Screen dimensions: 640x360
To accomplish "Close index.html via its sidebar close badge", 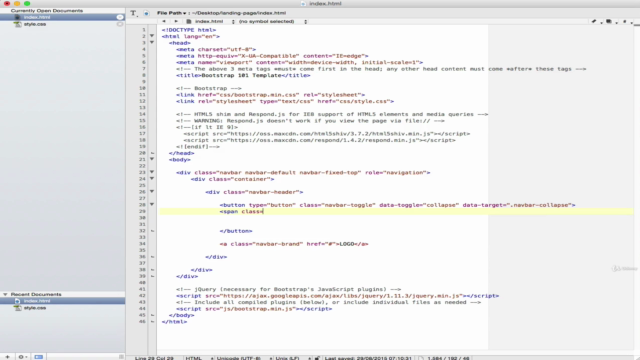I will (x=120, y=17).
